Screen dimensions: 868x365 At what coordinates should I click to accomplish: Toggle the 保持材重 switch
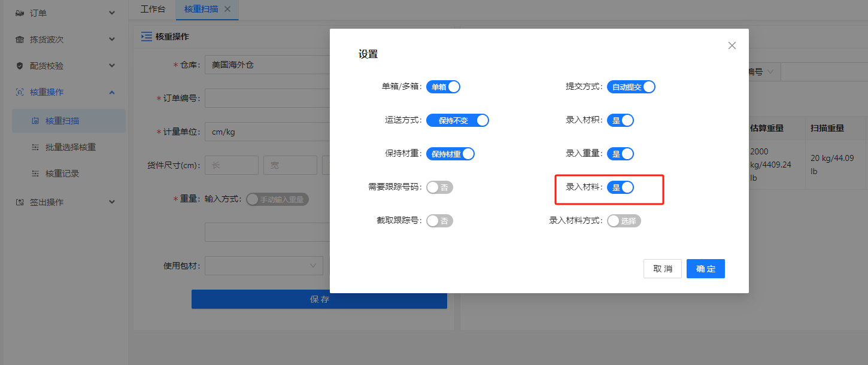450,154
